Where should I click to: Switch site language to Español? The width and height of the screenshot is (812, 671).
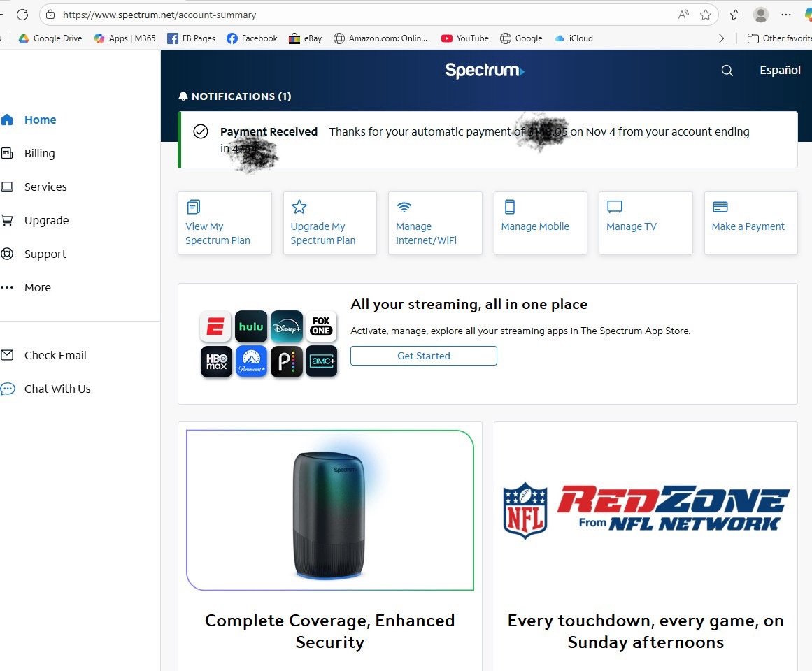click(x=779, y=70)
